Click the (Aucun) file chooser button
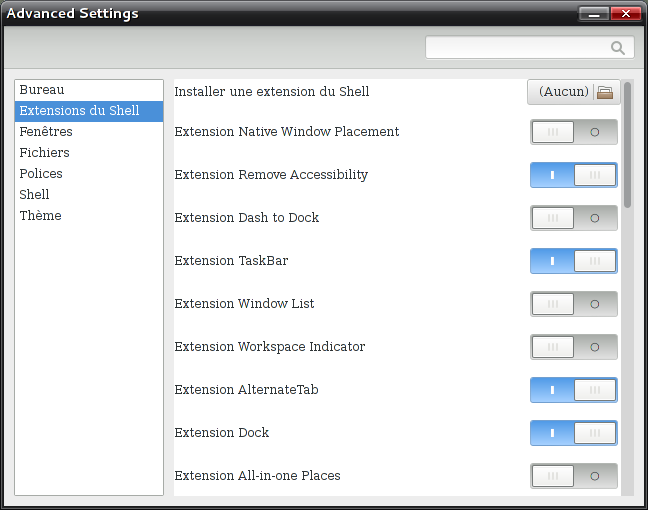Screen dimensions: 648x510 click(x=563, y=92)
